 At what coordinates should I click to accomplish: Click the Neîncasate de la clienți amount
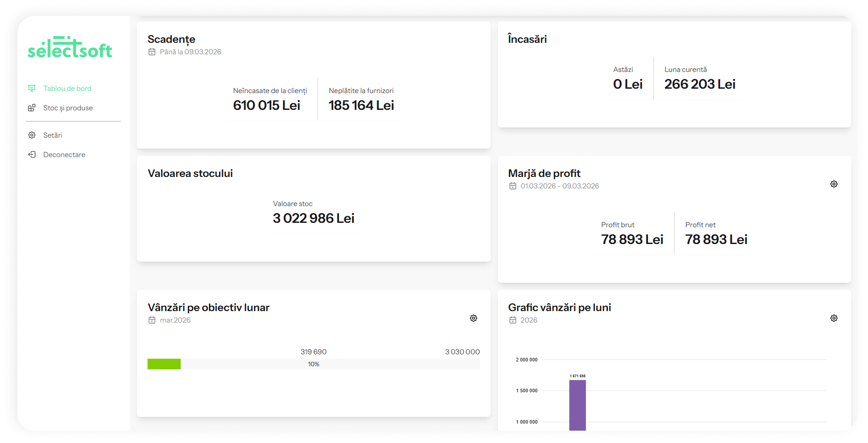(266, 105)
